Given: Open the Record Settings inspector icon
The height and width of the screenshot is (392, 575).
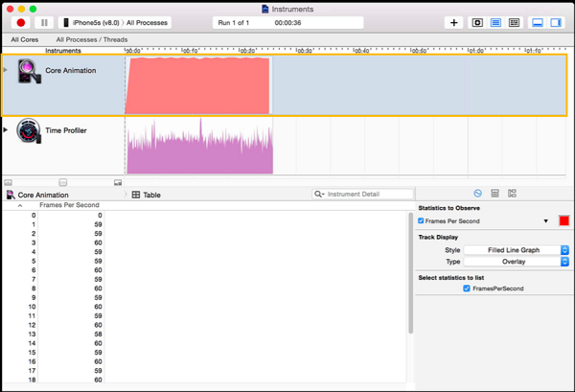Looking at the screenshot, I should [477, 194].
